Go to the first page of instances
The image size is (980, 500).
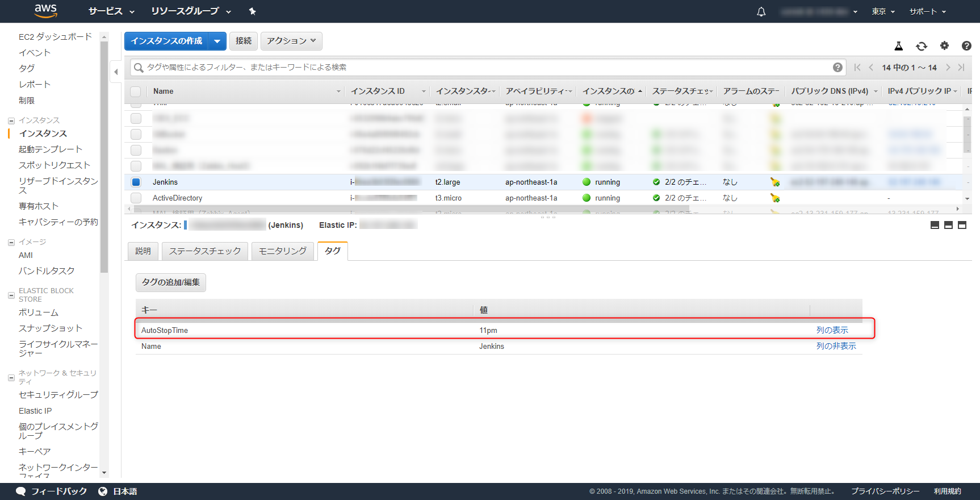[857, 67]
